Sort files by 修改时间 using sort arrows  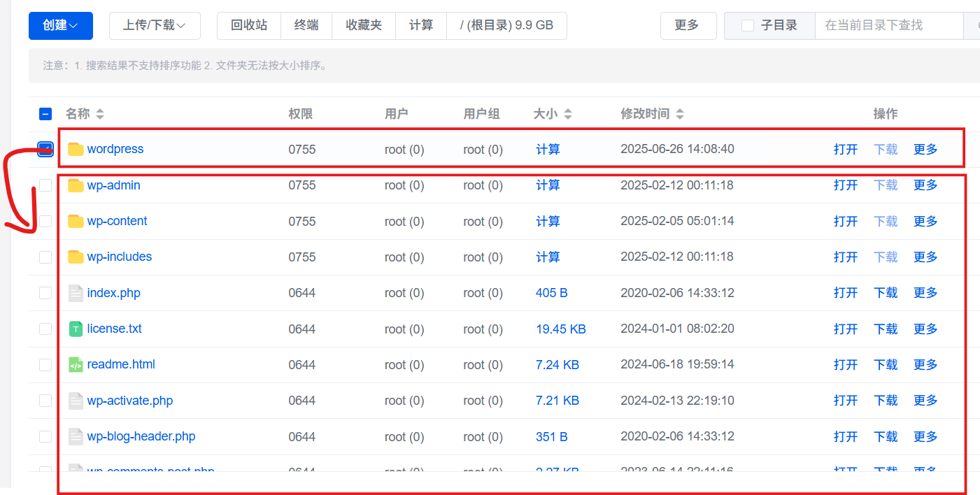click(x=680, y=114)
